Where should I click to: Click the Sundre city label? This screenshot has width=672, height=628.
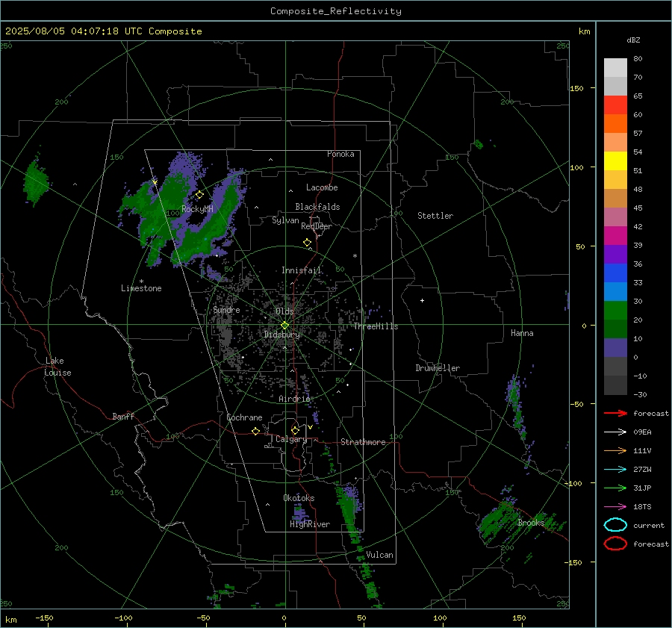click(227, 309)
